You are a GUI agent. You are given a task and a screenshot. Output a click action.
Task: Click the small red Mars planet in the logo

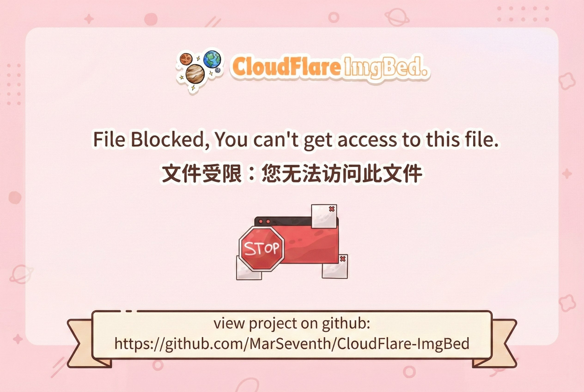tap(186, 59)
